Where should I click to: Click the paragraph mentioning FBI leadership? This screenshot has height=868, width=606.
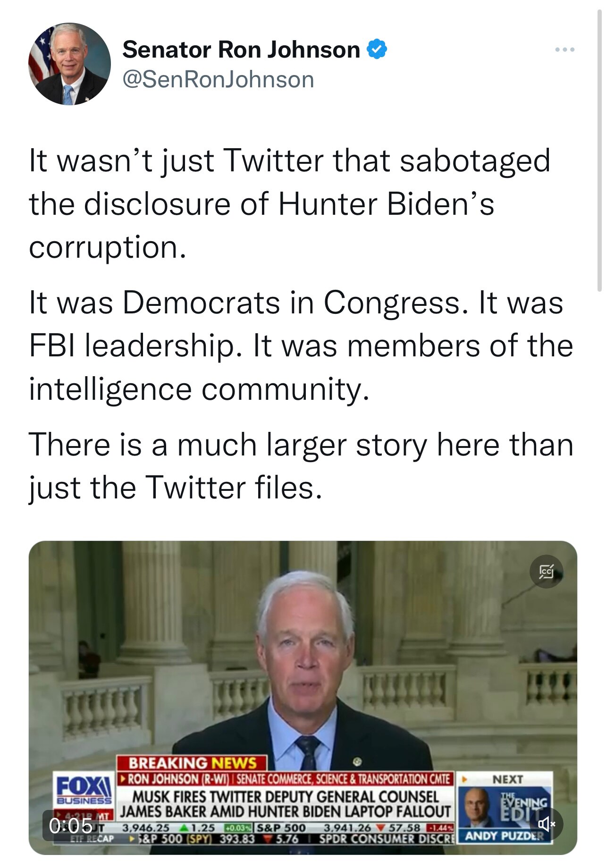[300, 346]
